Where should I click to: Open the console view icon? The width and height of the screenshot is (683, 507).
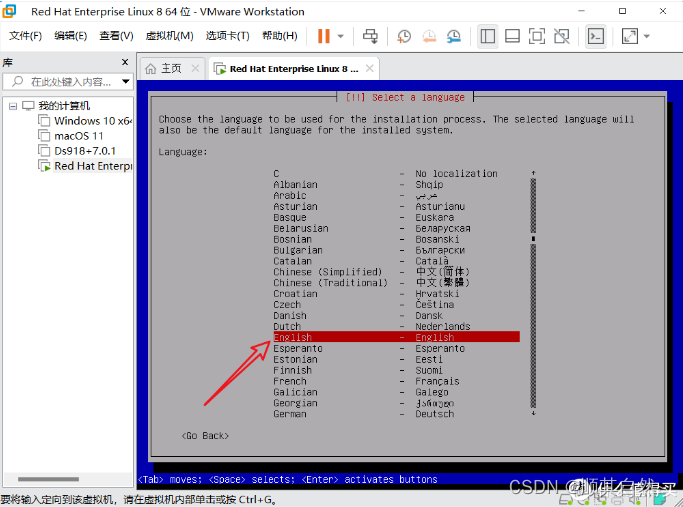pyautogui.click(x=596, y=36)
